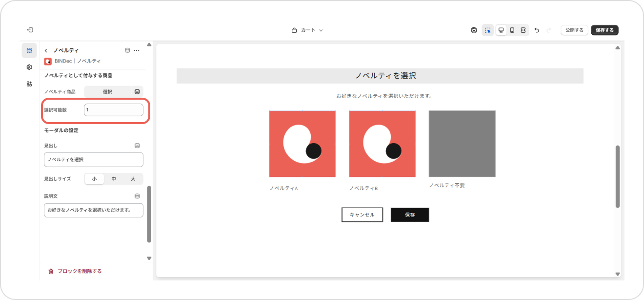The image size is (644, 300).
Task: Toggle the inspector selection tool
Action: (x=487, y=30)
